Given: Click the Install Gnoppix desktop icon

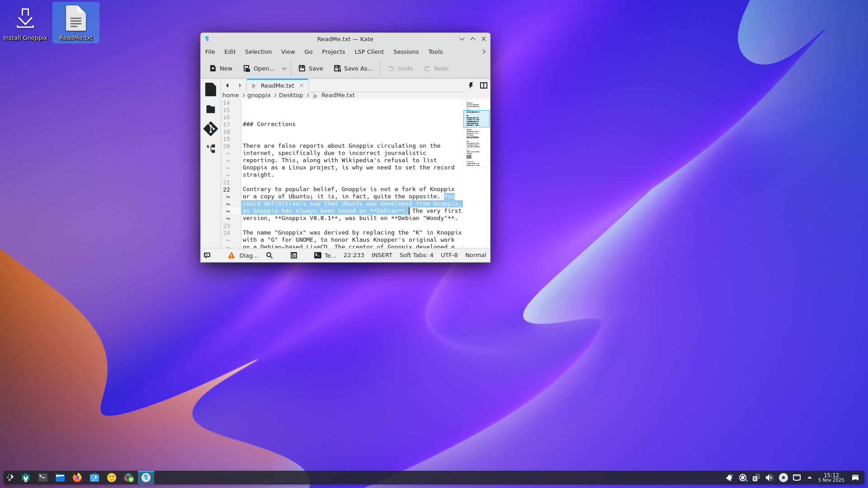Looking at the screenshot, I should (x=25, y=23).
